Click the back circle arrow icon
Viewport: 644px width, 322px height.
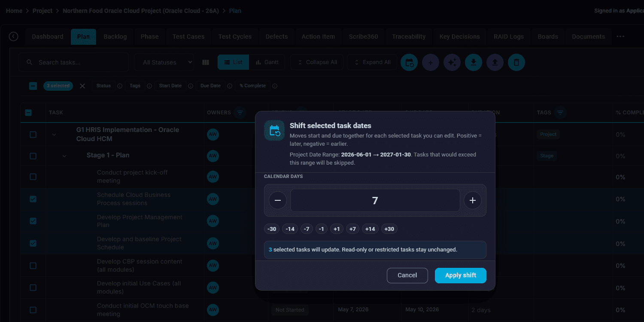coord(13,37)
